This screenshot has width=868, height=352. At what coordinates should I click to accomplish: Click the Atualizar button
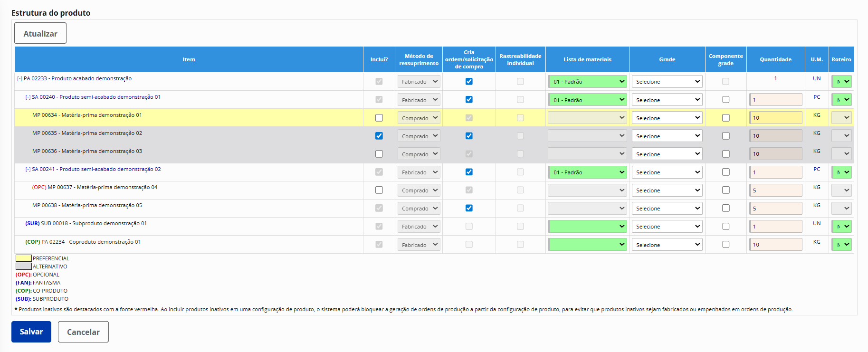(x=40, y=33)
